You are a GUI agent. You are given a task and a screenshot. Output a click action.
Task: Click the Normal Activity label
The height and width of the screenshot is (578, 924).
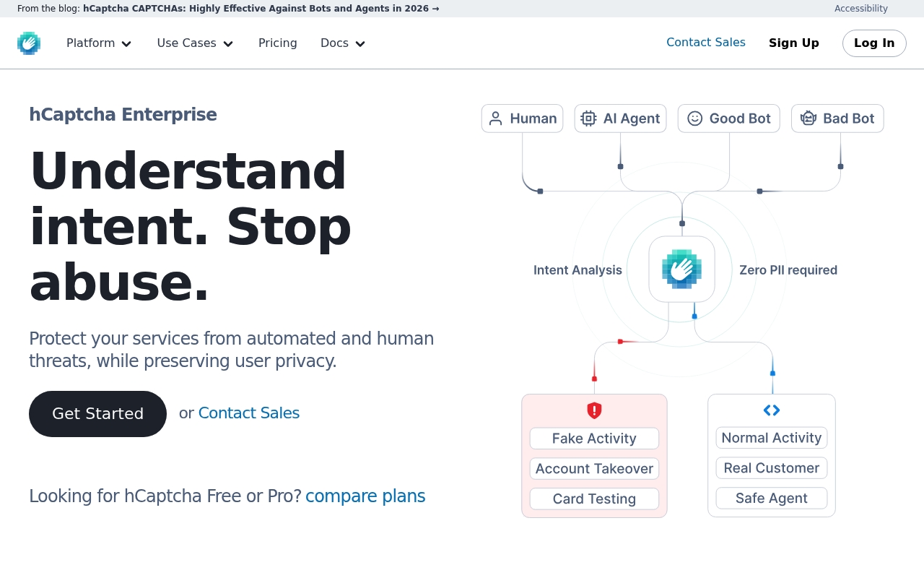coord(772,438)
